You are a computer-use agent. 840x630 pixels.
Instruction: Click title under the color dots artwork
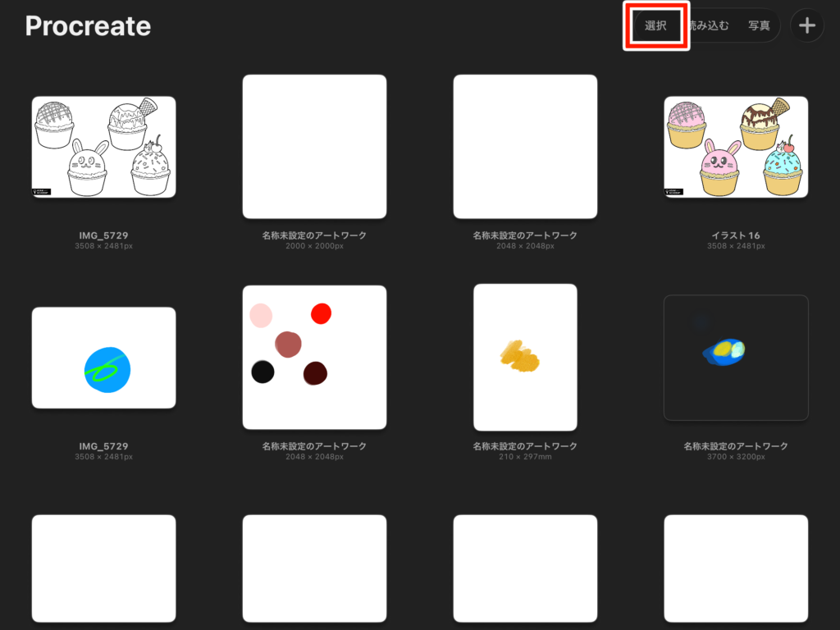[x=314, y=446]
